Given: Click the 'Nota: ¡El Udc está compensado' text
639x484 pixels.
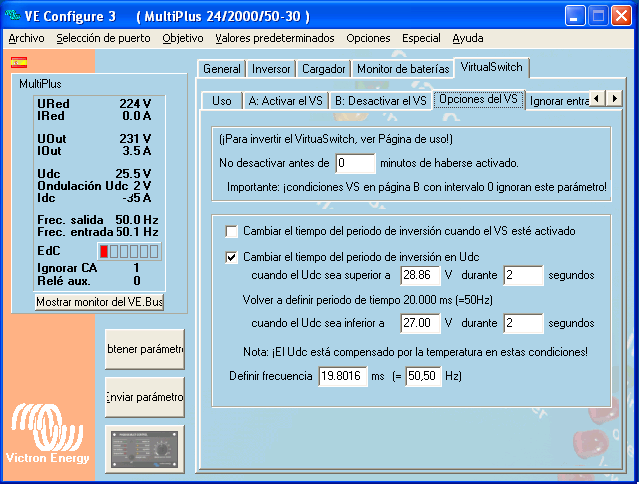Looking at the screenshot, I should (415, 352).
